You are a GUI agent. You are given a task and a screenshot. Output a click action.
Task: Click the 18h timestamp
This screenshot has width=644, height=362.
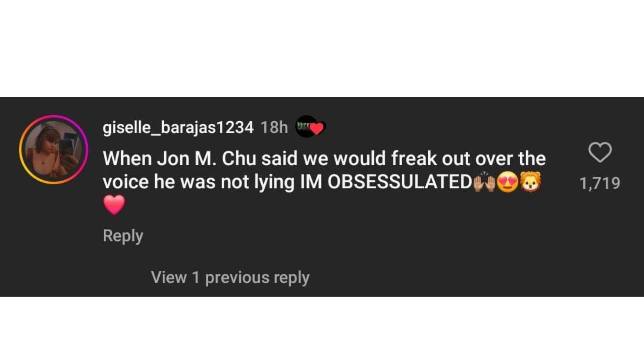pos(274,127)
